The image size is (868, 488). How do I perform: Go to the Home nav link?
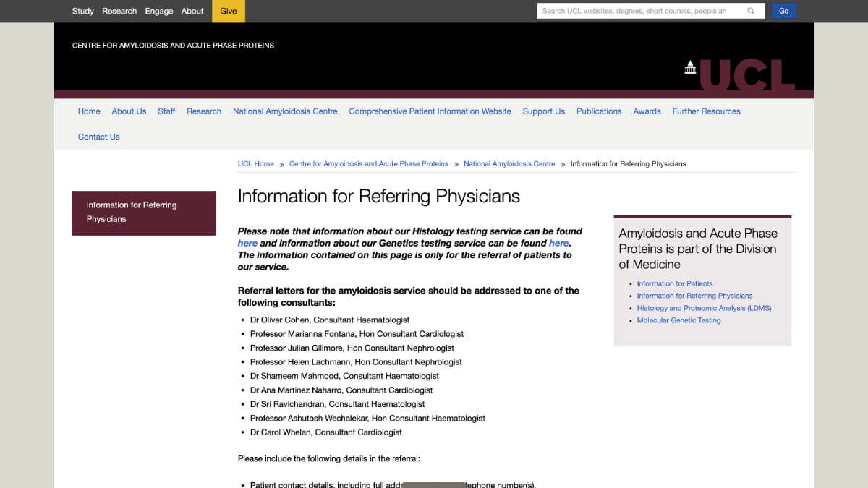point(89,111)
